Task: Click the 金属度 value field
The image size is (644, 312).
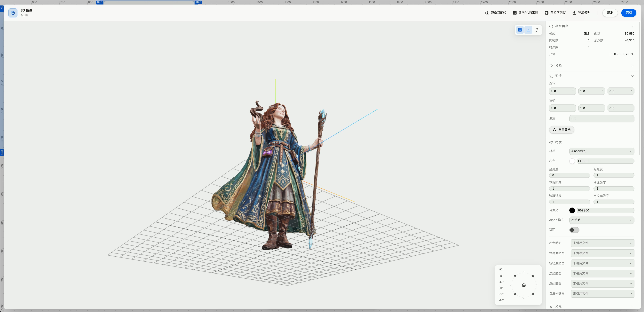Action: point(569,175)
